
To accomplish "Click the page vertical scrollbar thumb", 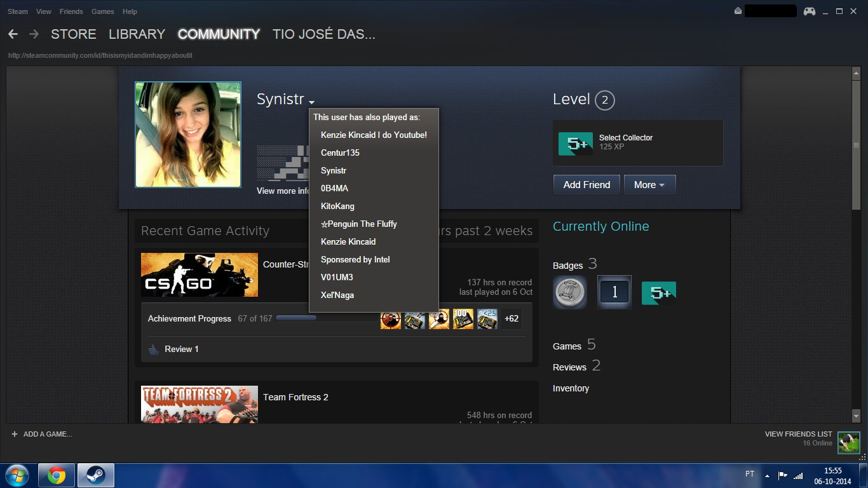I will coord(856,146).
